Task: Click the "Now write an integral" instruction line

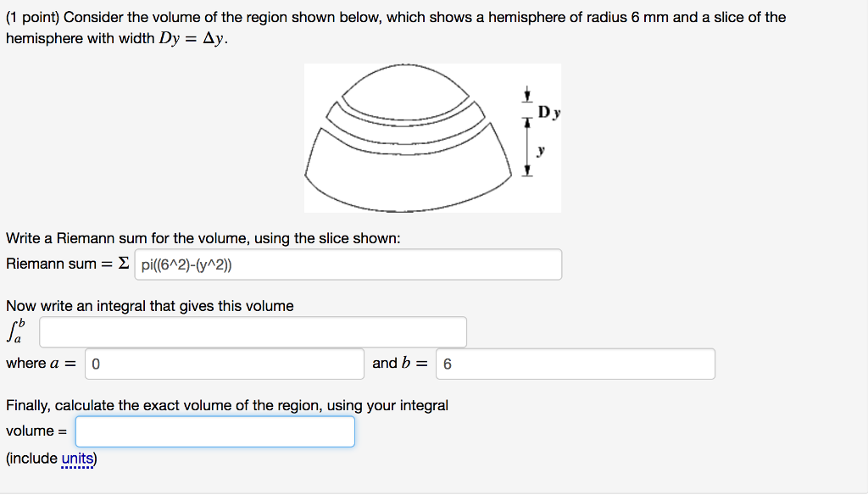Action: point(150,306)
